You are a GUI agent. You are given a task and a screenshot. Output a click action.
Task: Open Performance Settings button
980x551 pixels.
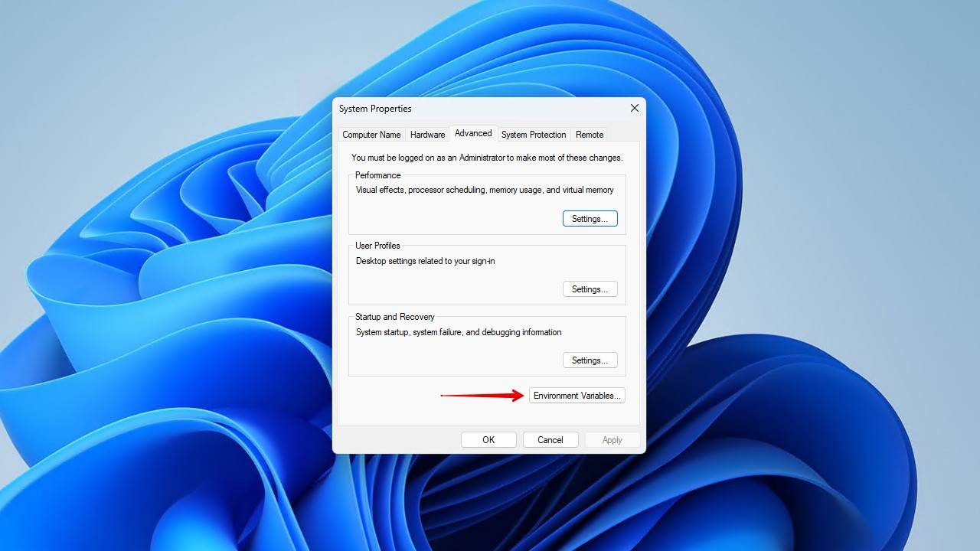click(x=590, y=219)
